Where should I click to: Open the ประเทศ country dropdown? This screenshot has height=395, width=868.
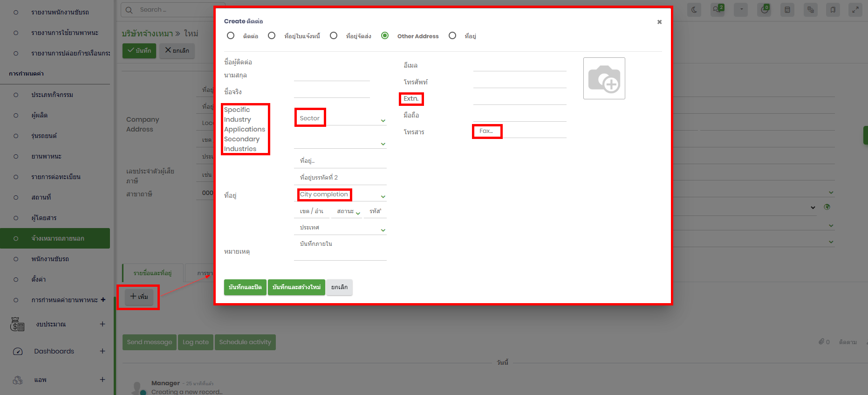[x=340, y=228]
